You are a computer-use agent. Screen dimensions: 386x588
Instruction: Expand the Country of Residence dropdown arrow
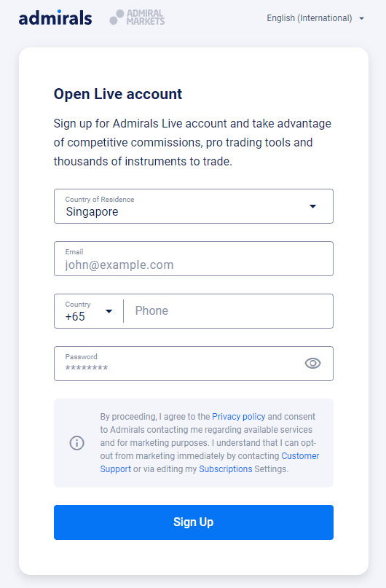[x=312, y=206]
